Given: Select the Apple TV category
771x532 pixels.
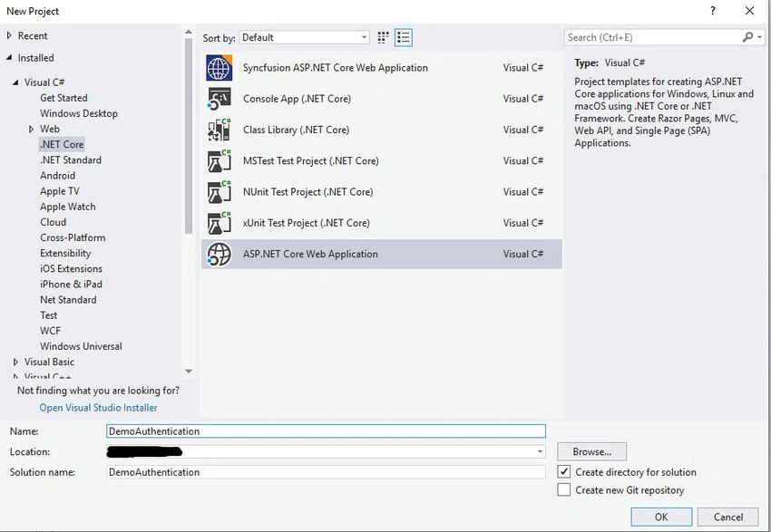Looking at the screenshot, I should (x=60, y=191).
